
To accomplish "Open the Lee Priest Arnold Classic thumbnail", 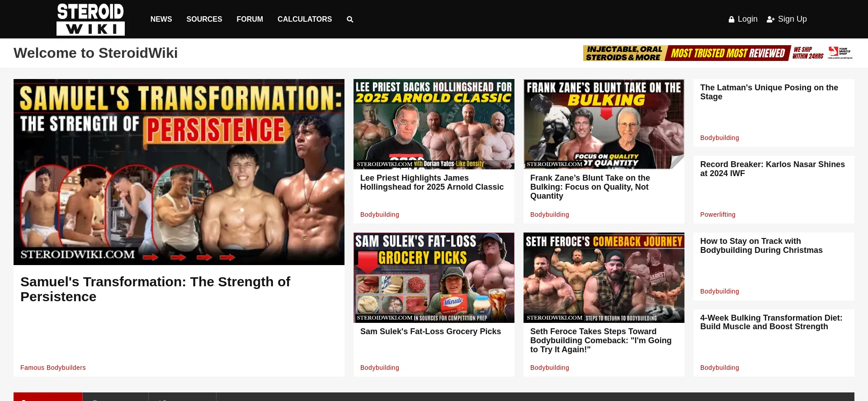I will click(x=434, y=124).
